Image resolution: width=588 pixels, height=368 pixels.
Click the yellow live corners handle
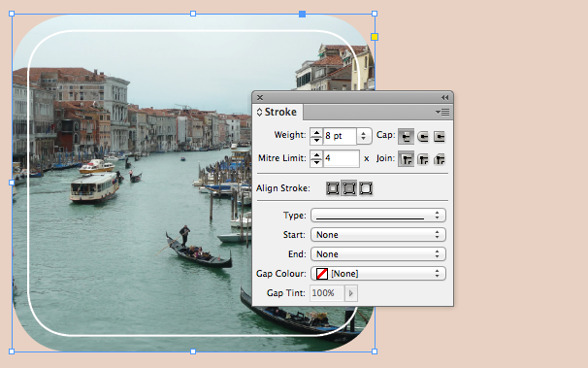pyautogui.click(x=375, y=37)
